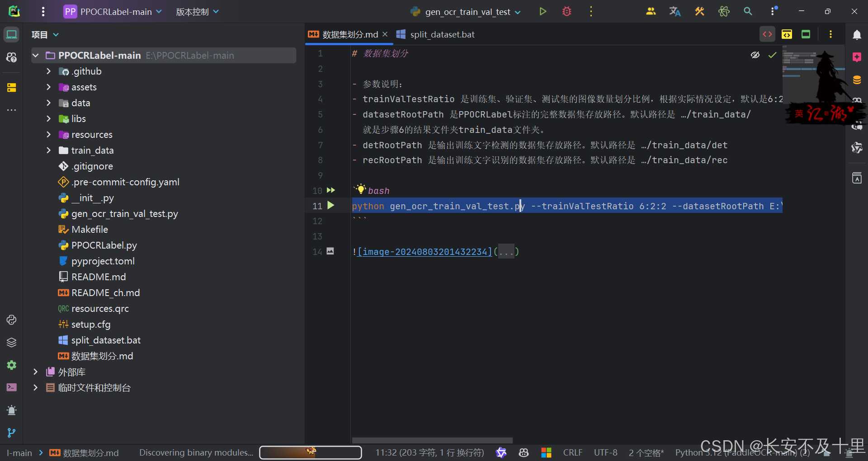Open 版本控制 dropdown menu
The image size is (868, 461).
click(198, 12)
